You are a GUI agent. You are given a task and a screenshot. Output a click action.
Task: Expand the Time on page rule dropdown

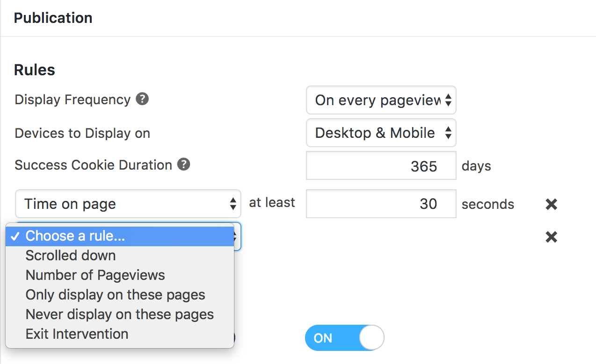[x=128, y=204]
